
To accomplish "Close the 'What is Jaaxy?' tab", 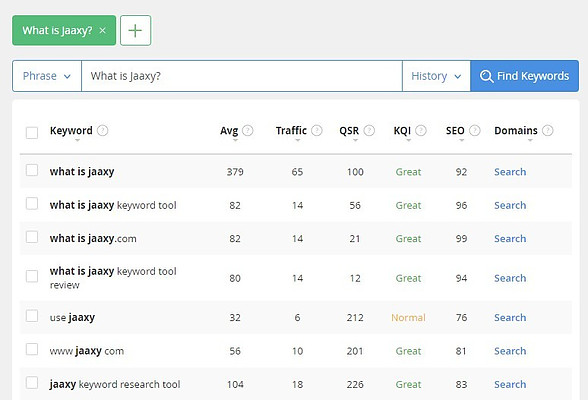I will point(102,31).
